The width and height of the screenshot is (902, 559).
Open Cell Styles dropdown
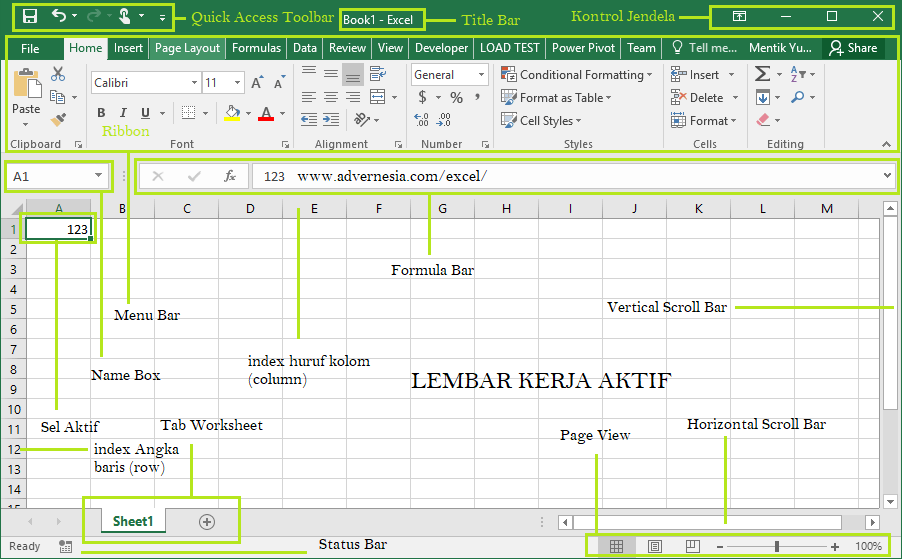(x=541, y=120)
